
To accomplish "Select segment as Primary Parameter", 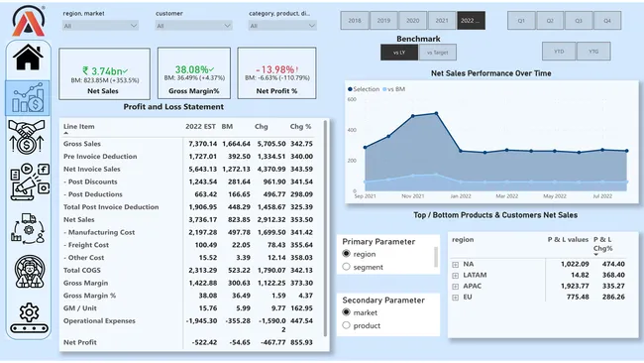I will [x=346, y=267].
